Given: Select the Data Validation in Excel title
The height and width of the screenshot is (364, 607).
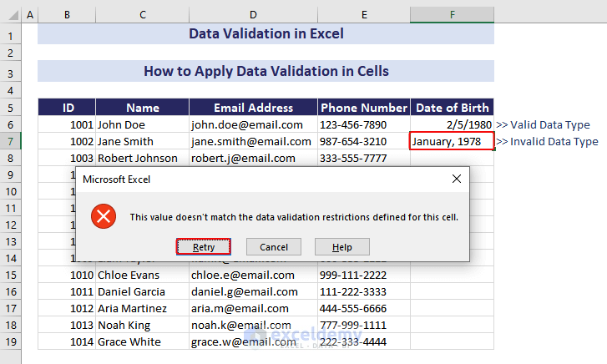Looking at the screenshot, I should tap(266, 34).
